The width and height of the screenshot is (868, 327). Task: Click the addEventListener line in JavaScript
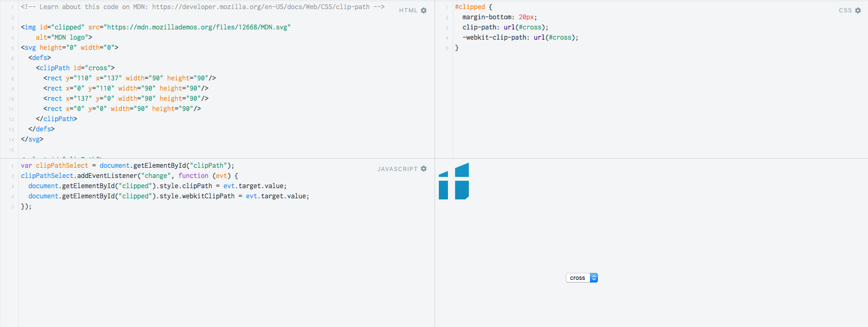pyautogui.click(x=130, y=176)
